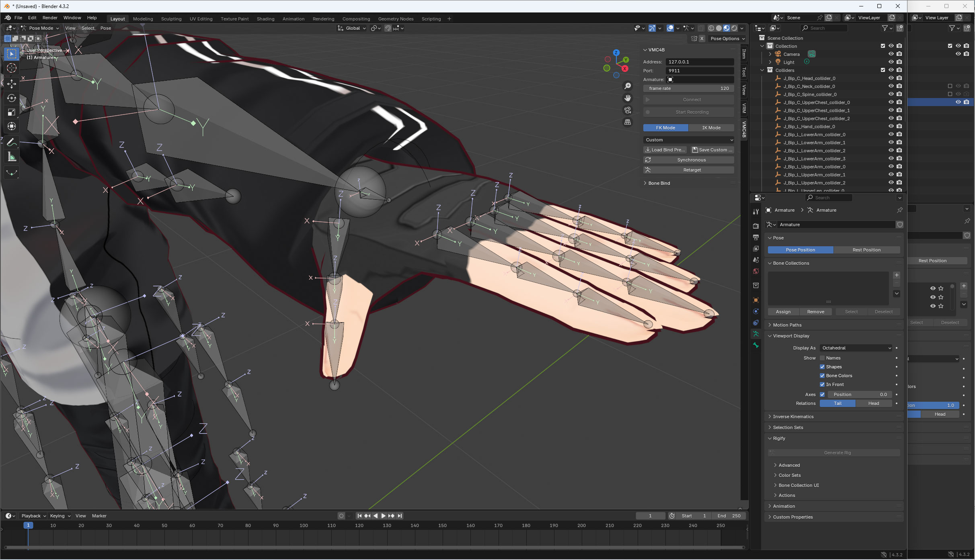Switch to IK Mode button
This screenshot has width=975, height=560.
711,128
